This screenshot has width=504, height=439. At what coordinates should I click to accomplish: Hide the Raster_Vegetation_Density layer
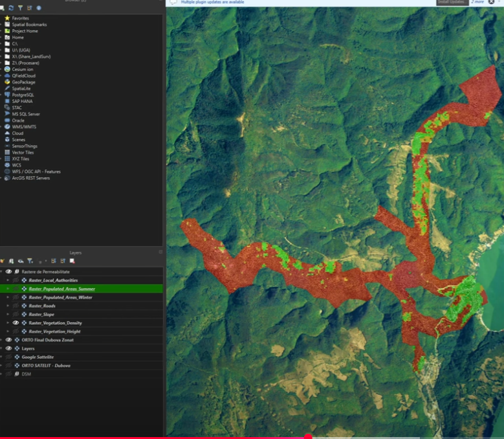click(16, 322)
